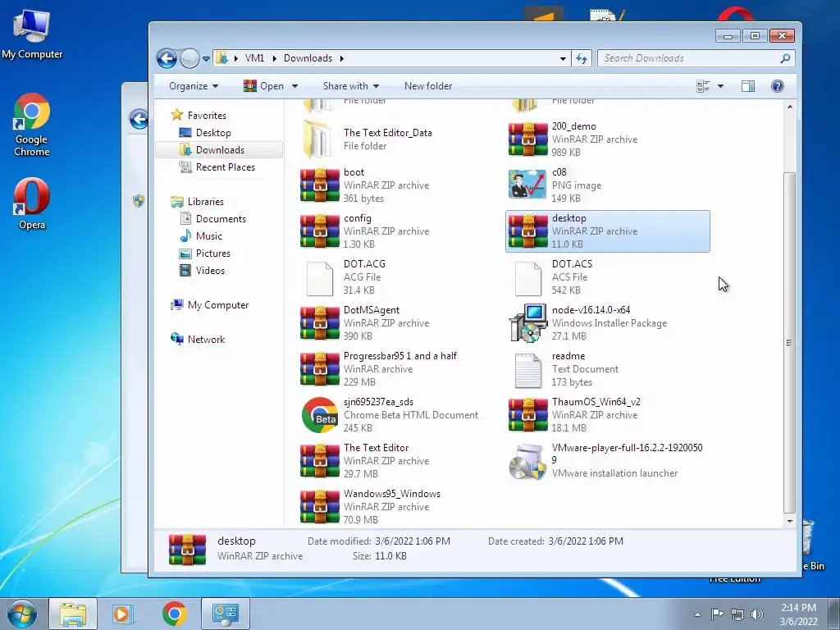Expand the arrow after Downloads breadcrumb
The image size is (840, 630).
pyautogui.click(x=342, y=58)
